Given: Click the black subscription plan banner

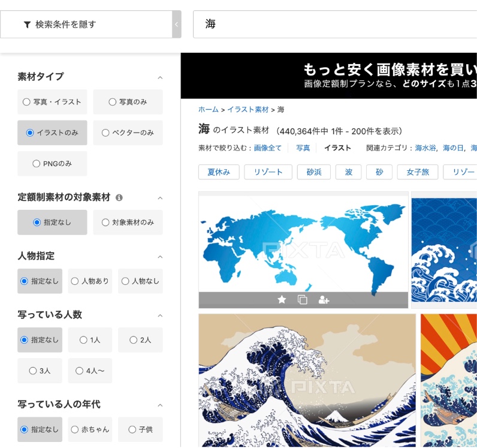Looking at the screenshot, I should pos(329,76).
